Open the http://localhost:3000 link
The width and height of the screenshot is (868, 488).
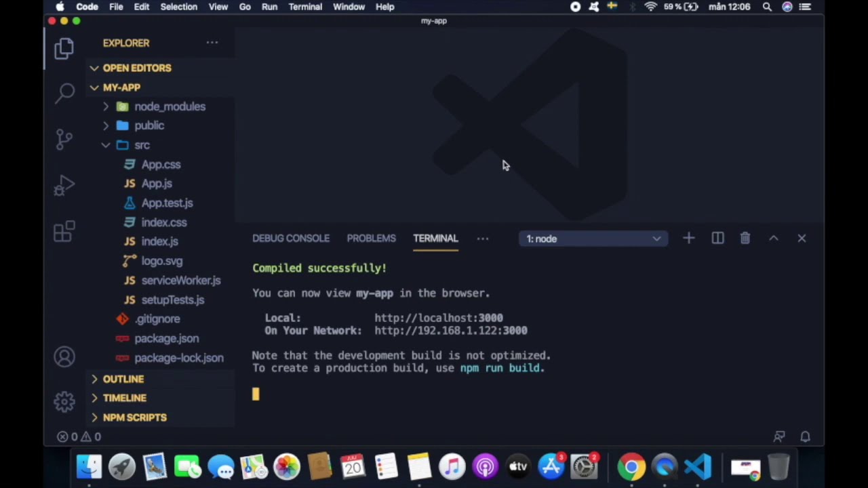pos(439,318)
